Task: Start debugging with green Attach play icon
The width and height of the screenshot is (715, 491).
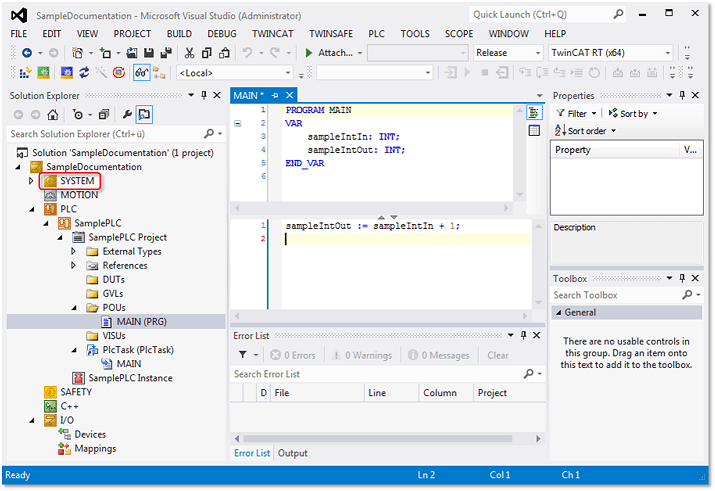Action: coord(309,53)
